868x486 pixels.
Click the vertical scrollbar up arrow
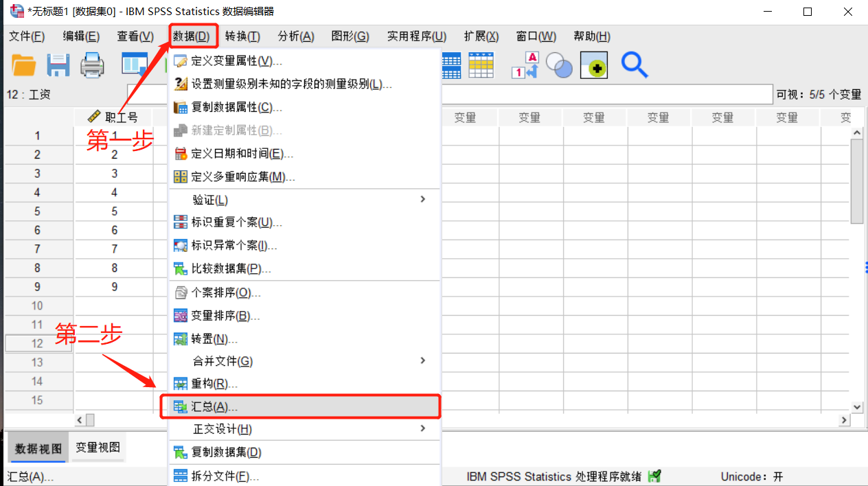[x=857, y=132]
